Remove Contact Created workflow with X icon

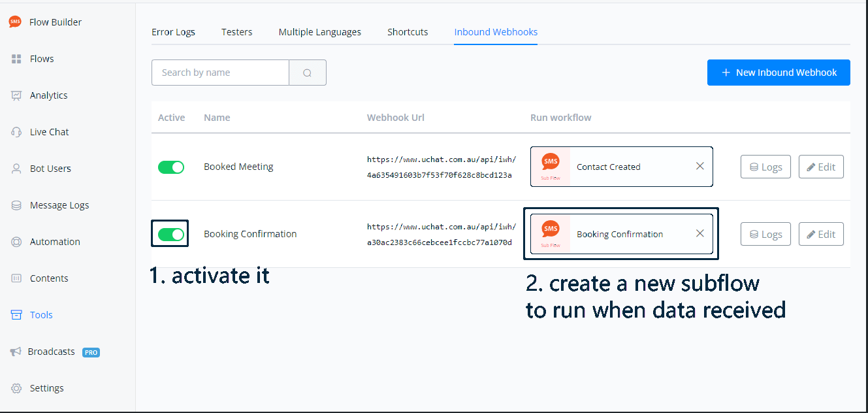(700, 167)
